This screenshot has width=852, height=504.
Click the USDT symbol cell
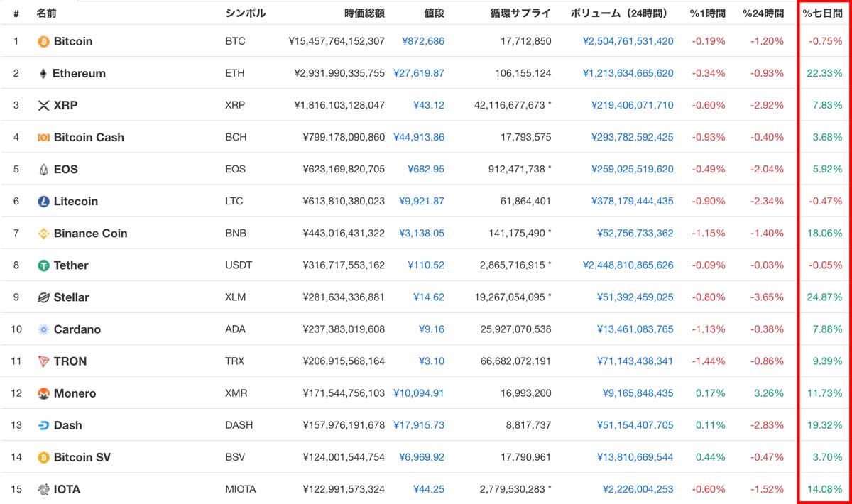pos(239,265)
